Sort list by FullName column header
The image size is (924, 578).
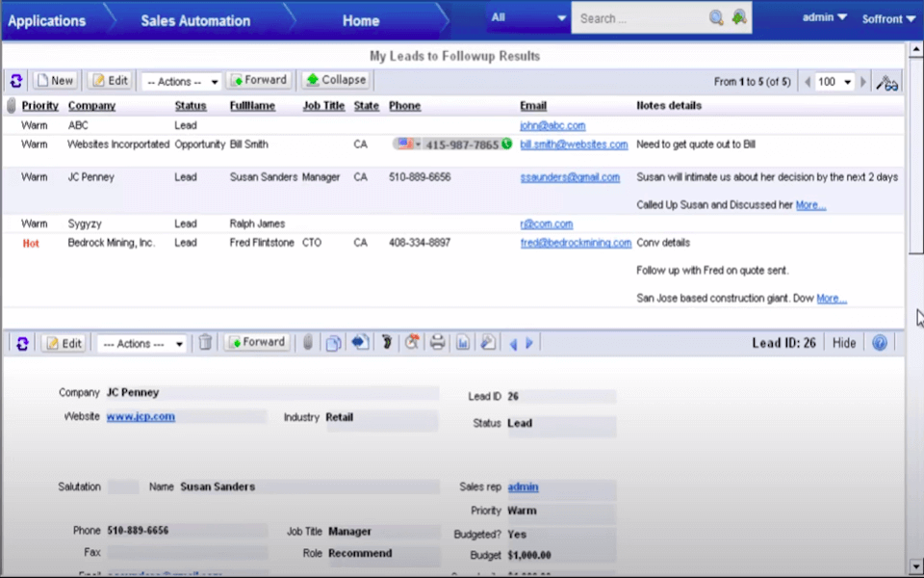click(252, 106)
